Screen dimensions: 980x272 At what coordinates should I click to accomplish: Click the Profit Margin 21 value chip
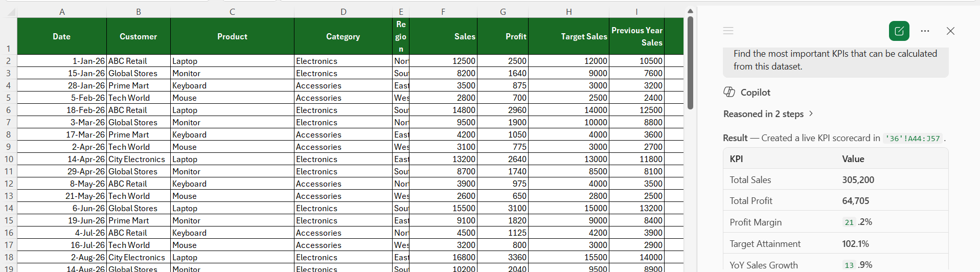849,222
